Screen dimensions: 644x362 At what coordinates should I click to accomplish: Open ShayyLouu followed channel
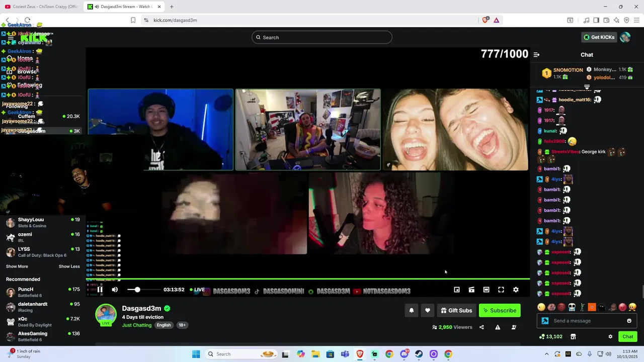[x=43, y=222]
